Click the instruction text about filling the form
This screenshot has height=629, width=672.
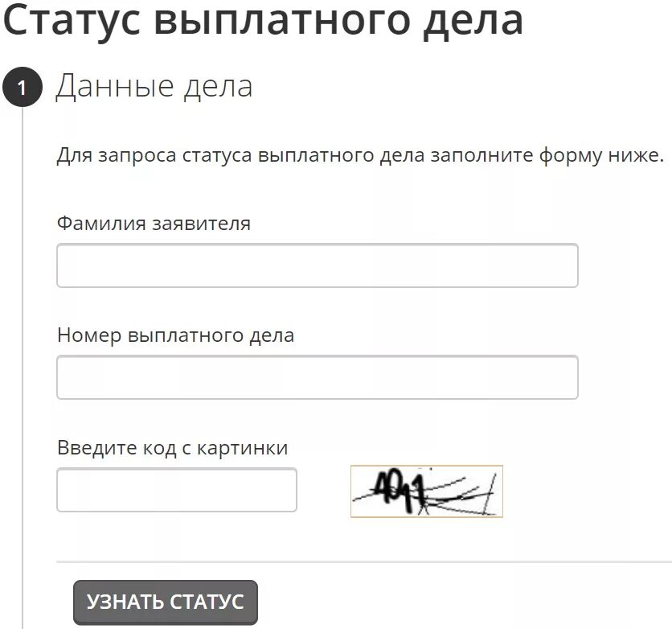tap(360, 156)
